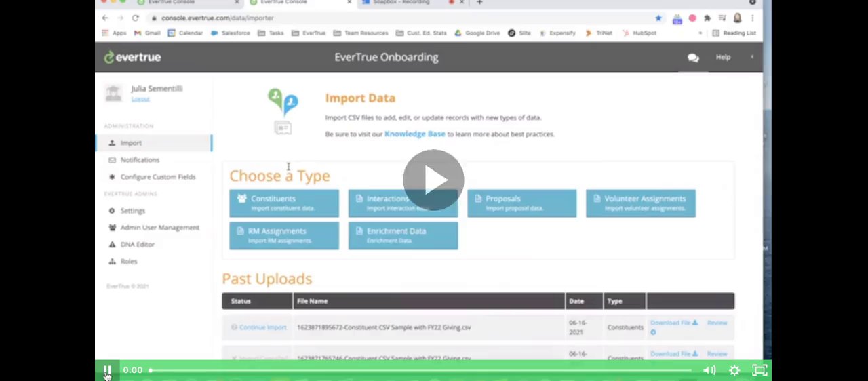
Task: Open the Slite bookmark
Action: pyautogui.click(x=519, y=33)
